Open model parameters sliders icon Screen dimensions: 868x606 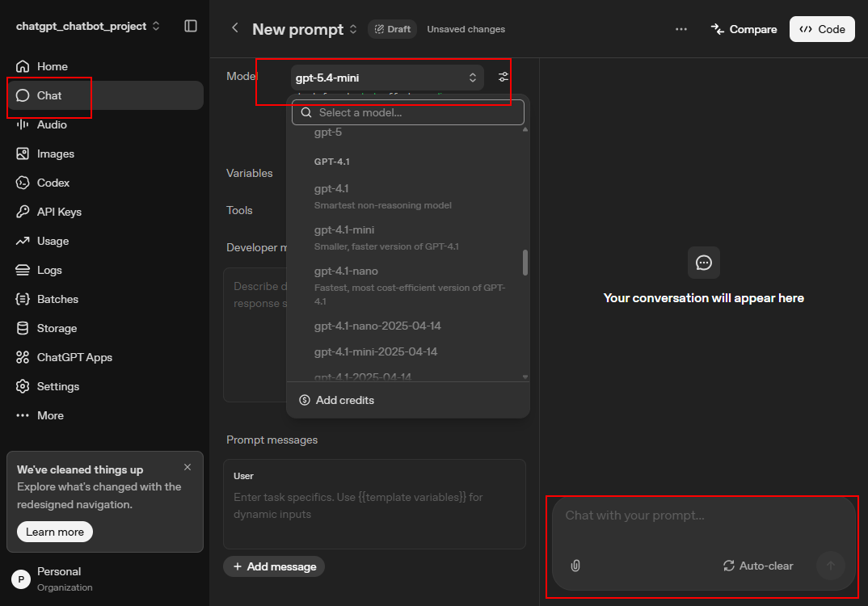[504, 77]
